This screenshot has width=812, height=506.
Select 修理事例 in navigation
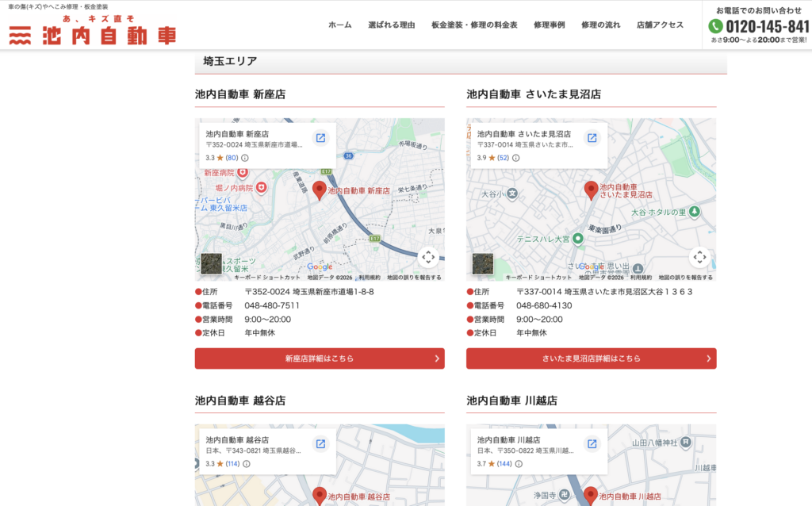click(x=550, y=25)
